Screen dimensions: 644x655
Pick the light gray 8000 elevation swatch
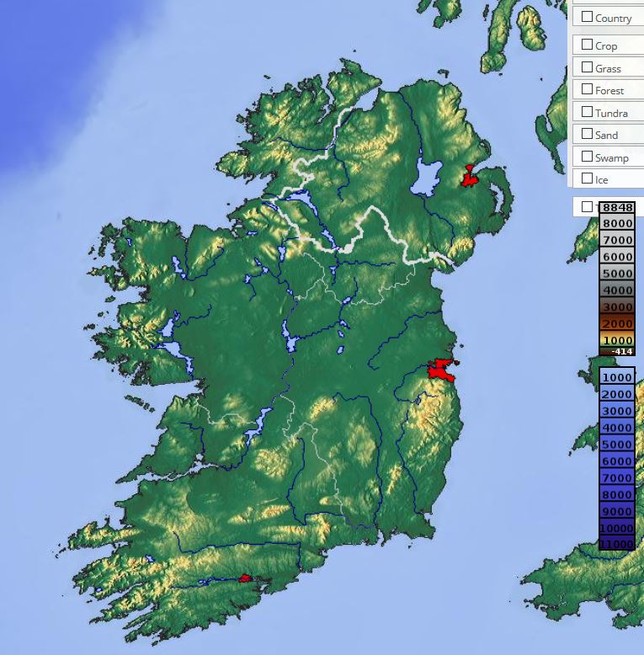(x=617, y=223)
